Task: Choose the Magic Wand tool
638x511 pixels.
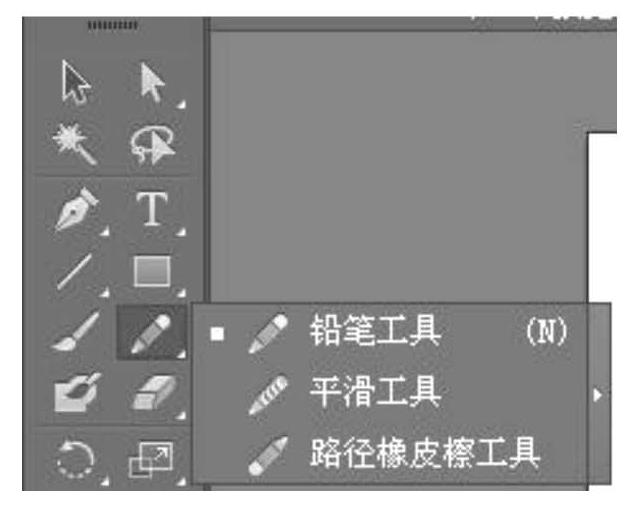Action: click(x=75, y=144)
